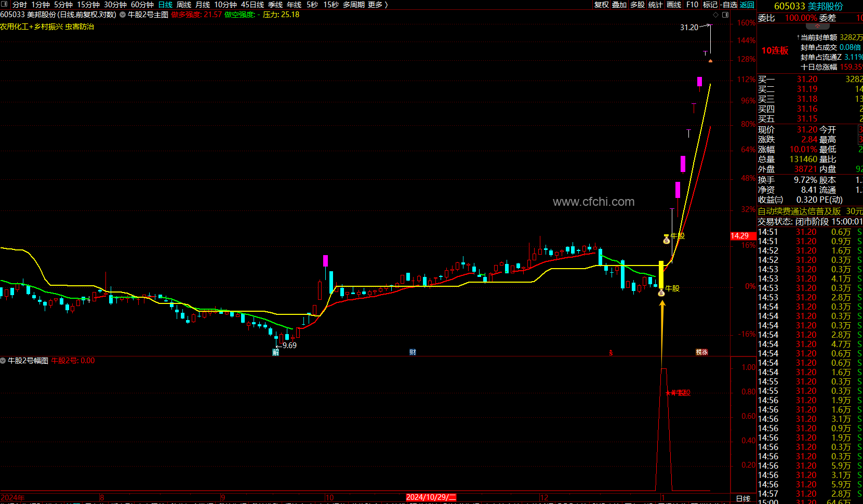
Task: Click the orange triangle marker below the latest candle
Action: pyautogui.click(x=710, y=61)
